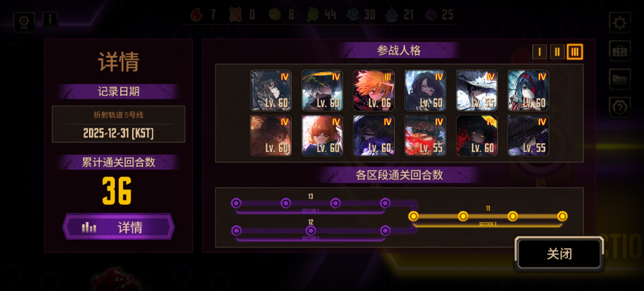644x291 pixels.
Task: Click middle node of Section 2 track
Action: [311, 231]
